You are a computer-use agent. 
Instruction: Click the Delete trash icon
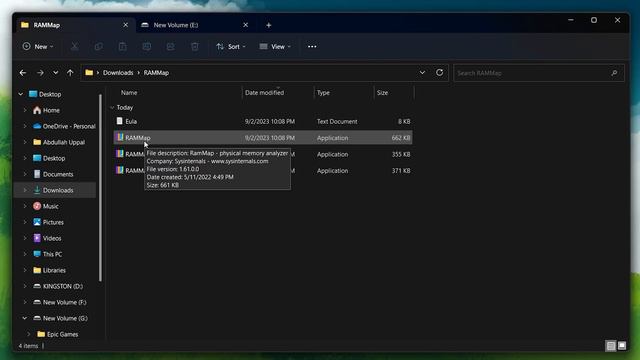(x=195, y=47)
